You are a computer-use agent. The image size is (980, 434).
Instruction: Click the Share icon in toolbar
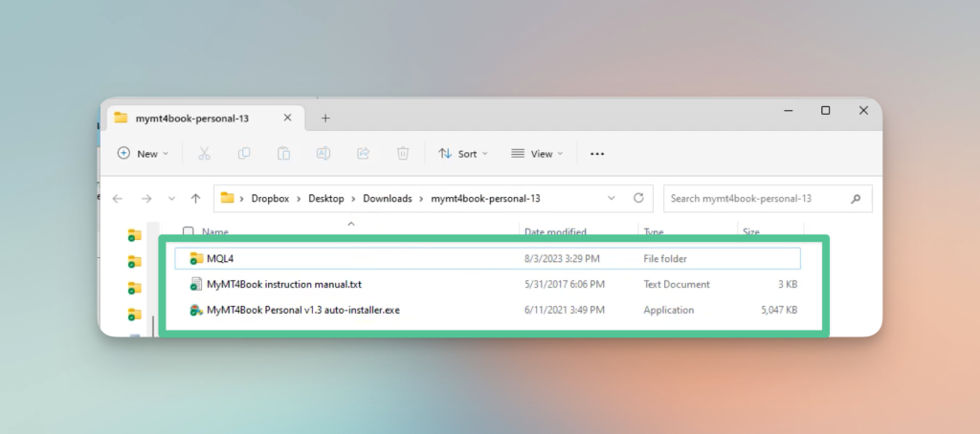point(363,154)
